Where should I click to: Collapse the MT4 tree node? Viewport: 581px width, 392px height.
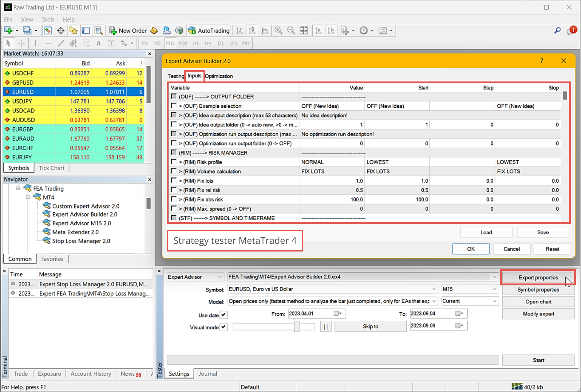click(28, 197)
